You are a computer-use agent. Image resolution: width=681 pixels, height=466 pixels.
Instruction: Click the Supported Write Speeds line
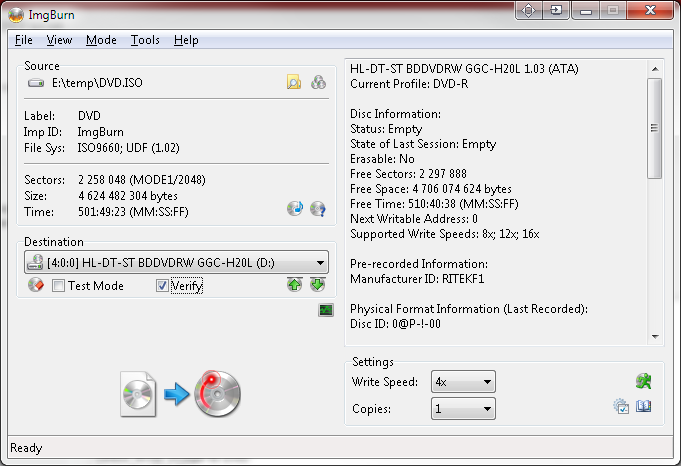(x=445, y=234)
